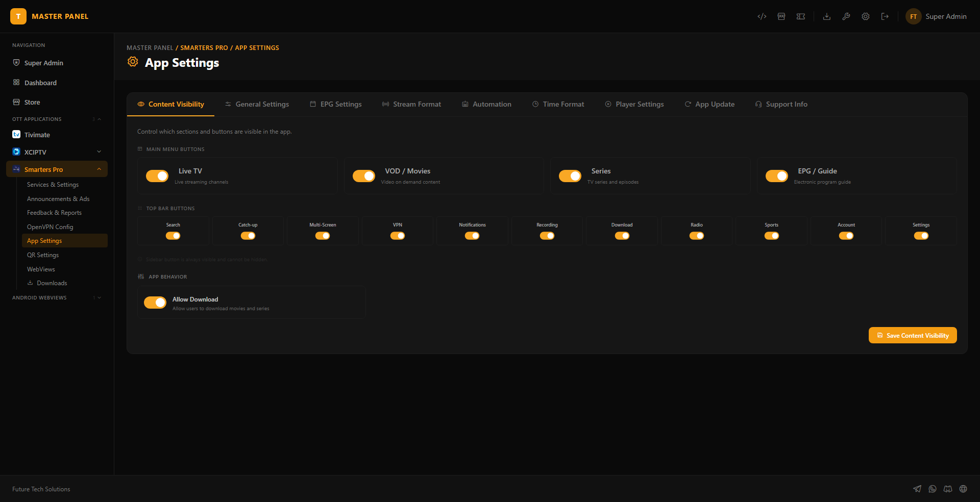Click the Dashboard grid icon in sidebar

[16, 82]
